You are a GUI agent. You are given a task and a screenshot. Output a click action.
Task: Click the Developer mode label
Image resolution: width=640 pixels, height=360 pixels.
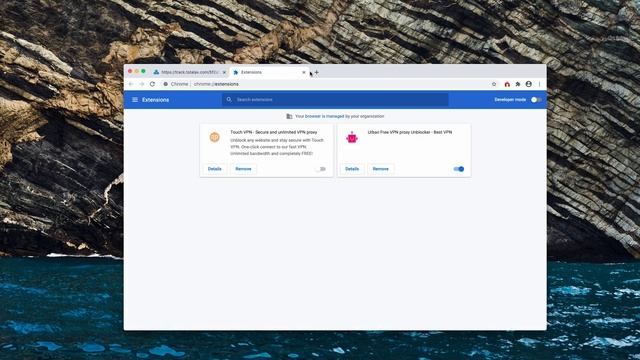510,100
